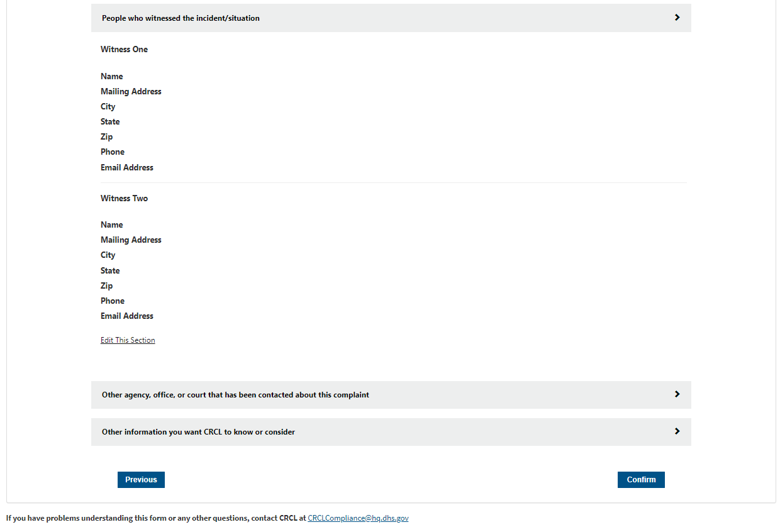Viewport: 780px width, 532px height.
Task: Expand 'Other agency, office, or court' section header
Action: 235,395
